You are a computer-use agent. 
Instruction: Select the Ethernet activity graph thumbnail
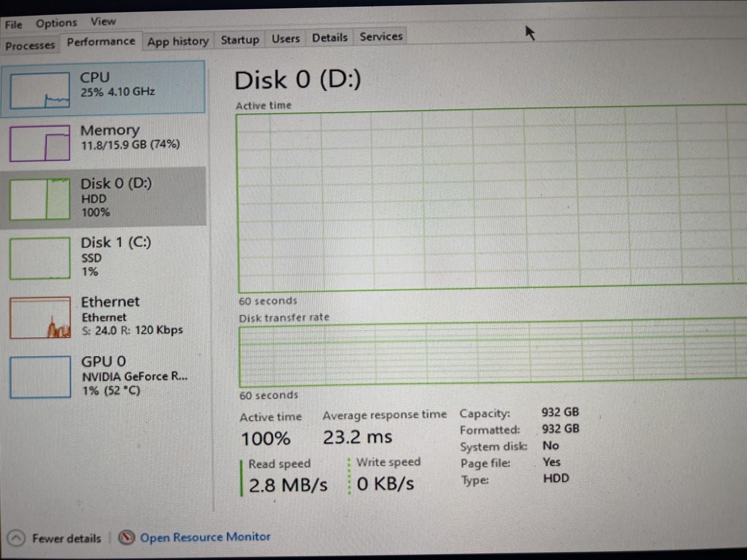click(40, 317)
